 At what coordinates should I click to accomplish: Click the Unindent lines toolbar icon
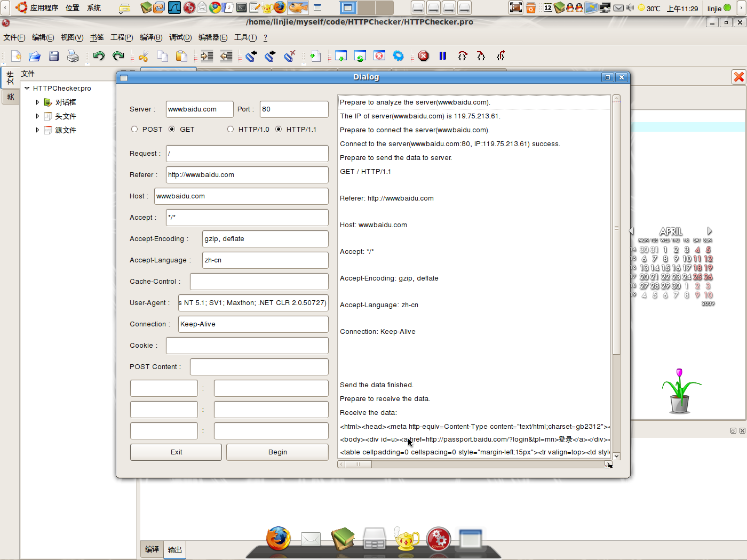(x=226, y=56)
